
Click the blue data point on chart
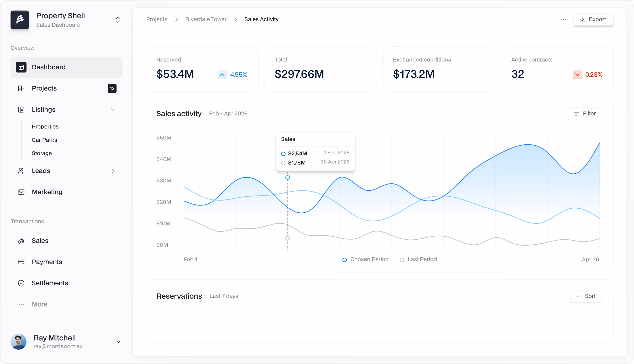(287, 178)
